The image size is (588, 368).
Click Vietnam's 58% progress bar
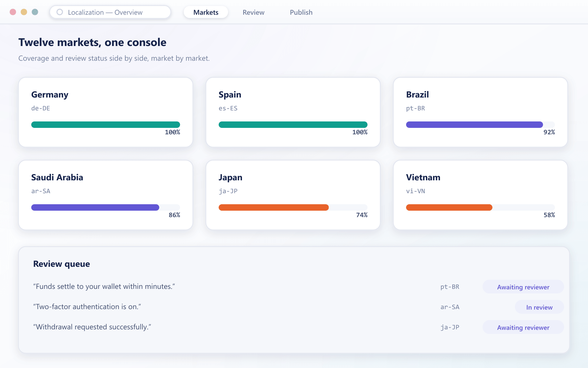click(481, 207)
